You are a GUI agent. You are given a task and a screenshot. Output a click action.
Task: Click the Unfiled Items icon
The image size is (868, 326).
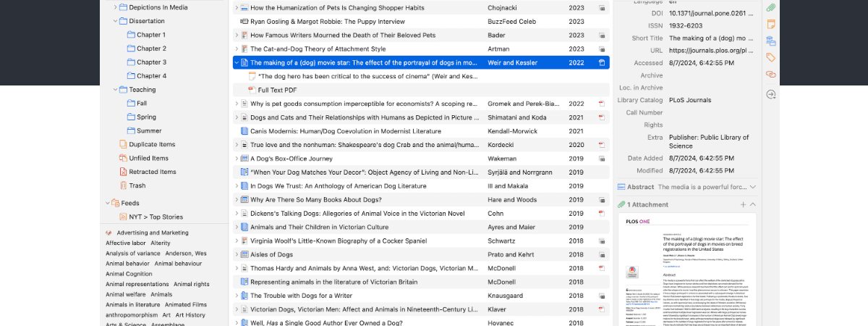coord(122,158)
